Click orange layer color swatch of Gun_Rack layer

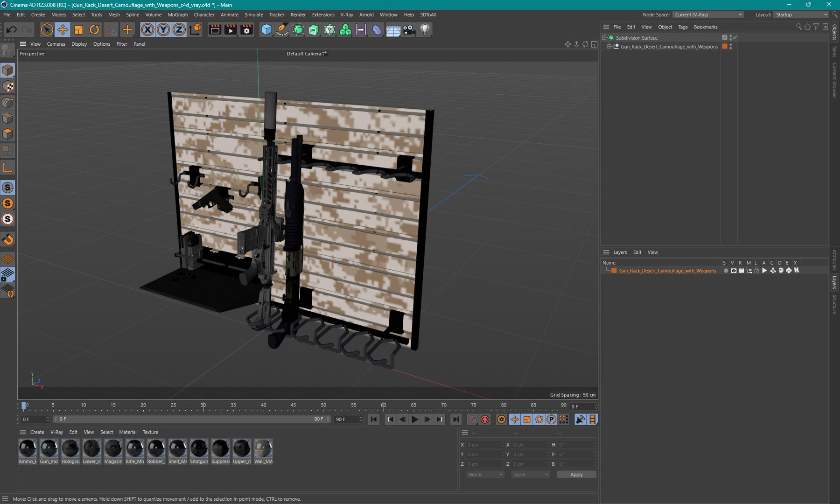coord(614,271)
